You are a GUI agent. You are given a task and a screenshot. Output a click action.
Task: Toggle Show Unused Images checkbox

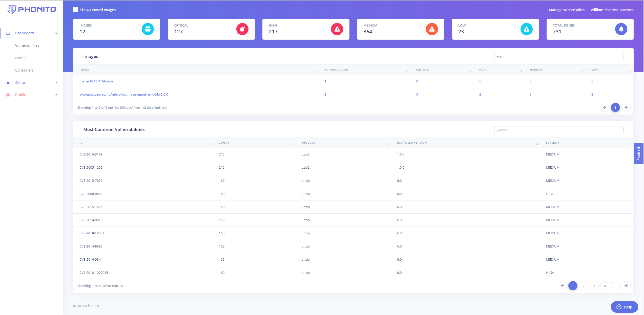[x=76, y=10]
